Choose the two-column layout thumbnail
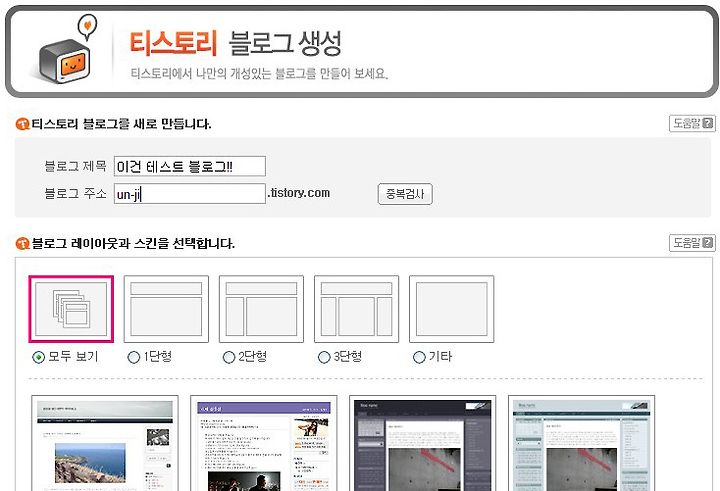The height and width of the screenshot is (491, 720). click(x=261, y=309)
